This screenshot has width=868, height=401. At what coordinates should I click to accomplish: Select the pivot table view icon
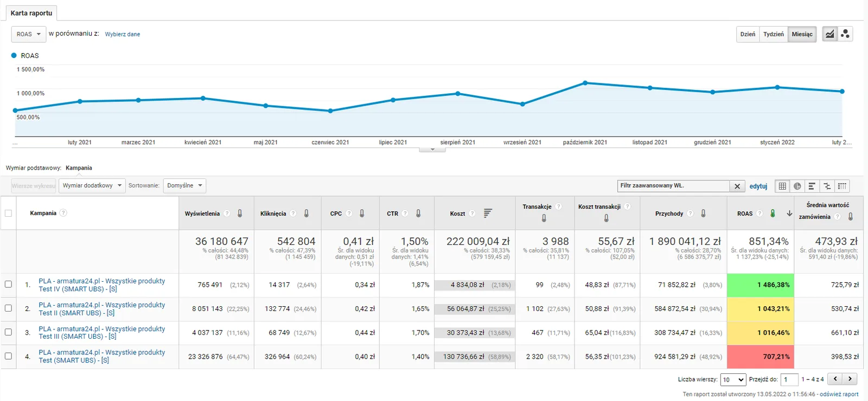click(x=842, y=186)
